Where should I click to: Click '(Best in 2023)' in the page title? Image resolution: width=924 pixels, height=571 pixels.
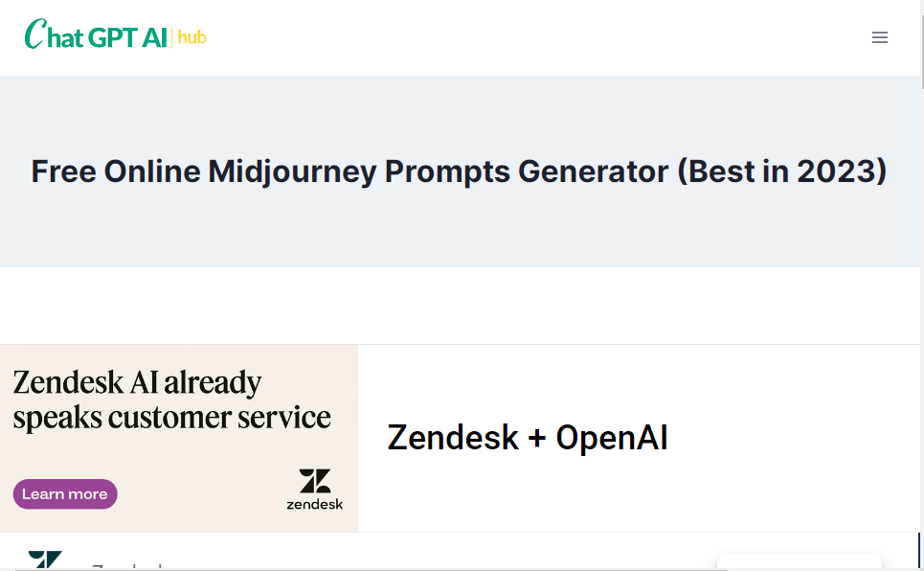point(782,171)
